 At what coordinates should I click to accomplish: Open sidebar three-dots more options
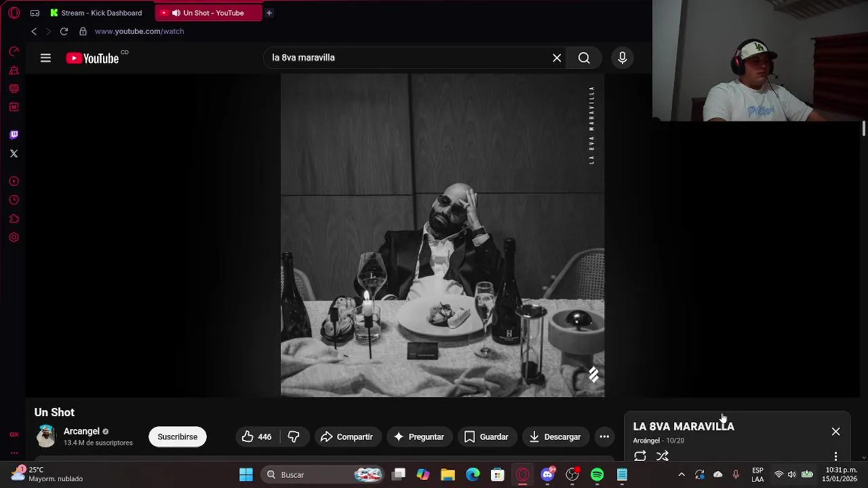(14, 453)
